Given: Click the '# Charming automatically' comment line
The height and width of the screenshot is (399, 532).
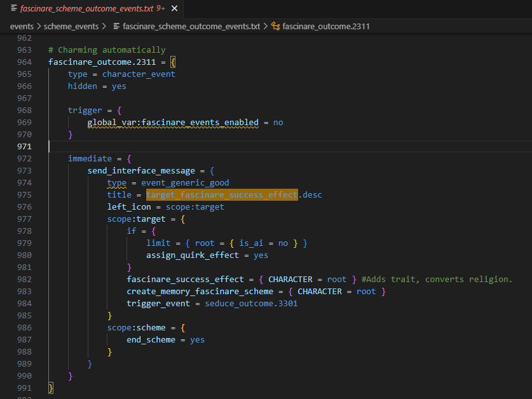Looking at the screenshot, I should (107, 50).
